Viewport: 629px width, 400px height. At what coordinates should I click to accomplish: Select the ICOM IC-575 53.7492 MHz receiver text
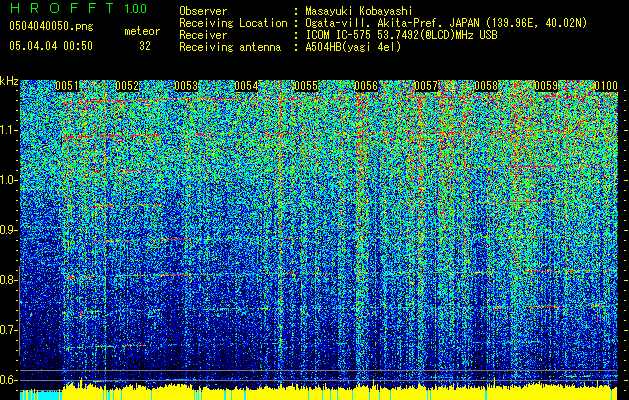402,35
